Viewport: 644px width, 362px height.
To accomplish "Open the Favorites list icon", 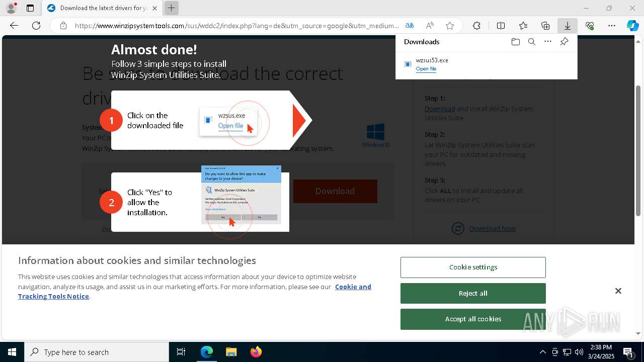I will (x=523, y=26).
